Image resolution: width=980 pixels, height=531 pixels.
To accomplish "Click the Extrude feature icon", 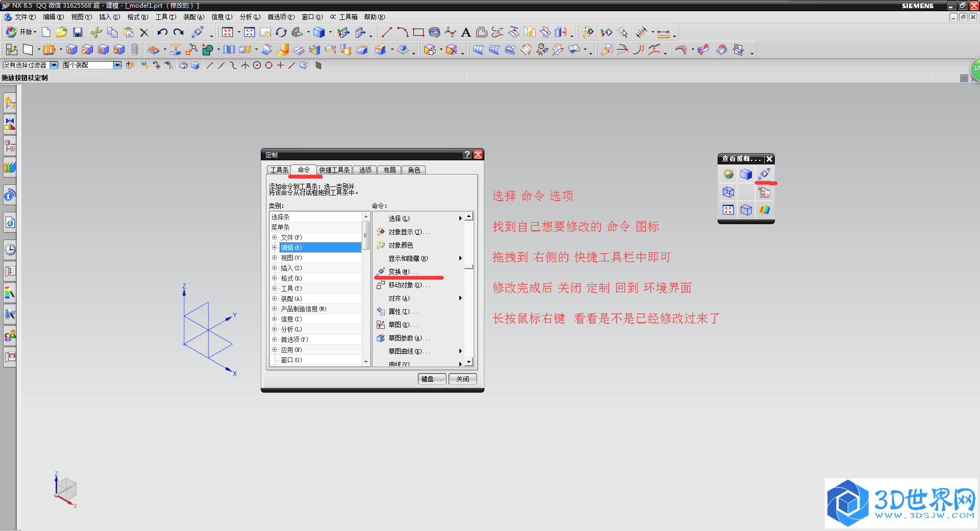I will tap(50, 50).
